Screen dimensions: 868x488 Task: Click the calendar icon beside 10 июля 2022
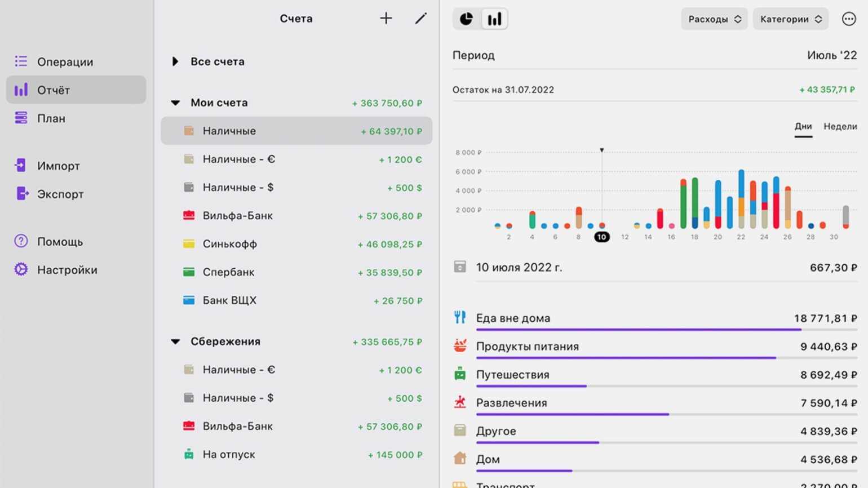click(x=460, y=267)
